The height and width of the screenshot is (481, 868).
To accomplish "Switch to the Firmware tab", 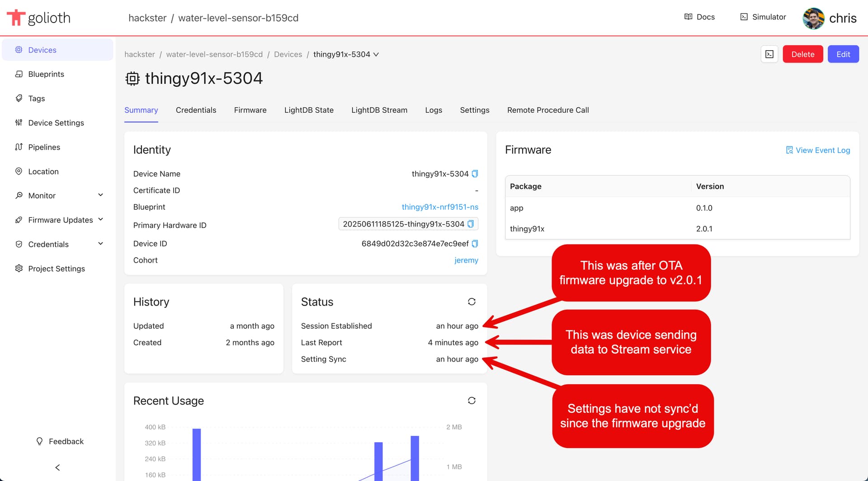I will pos(250,110).
